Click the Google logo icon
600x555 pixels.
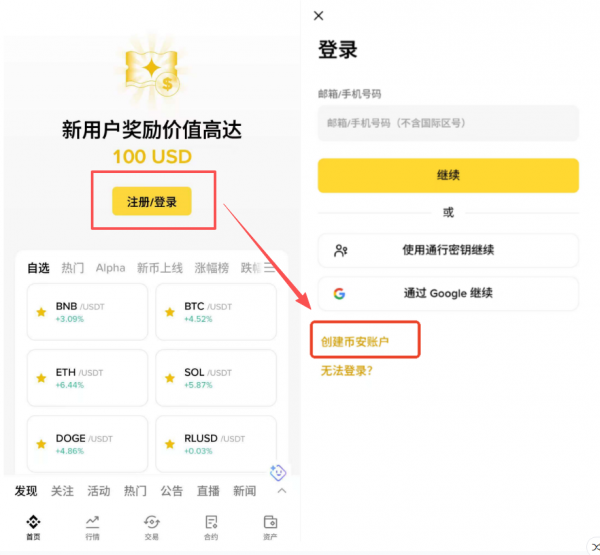(339, 294)
